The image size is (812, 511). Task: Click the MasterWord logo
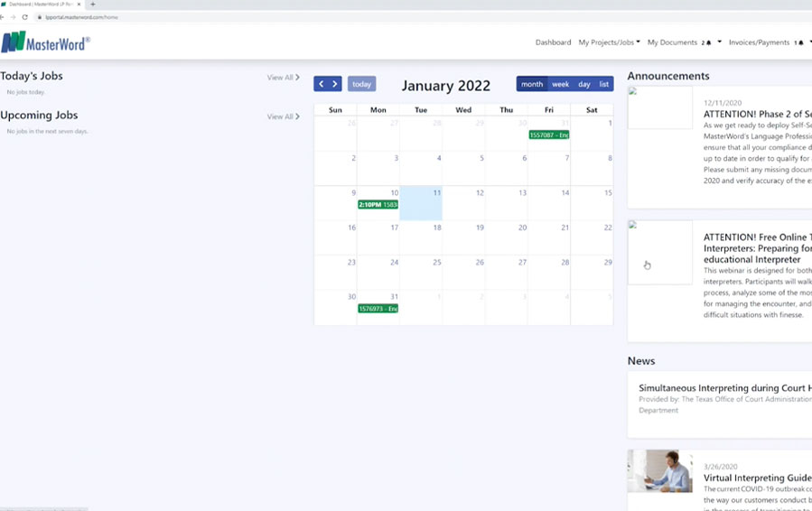45,42
